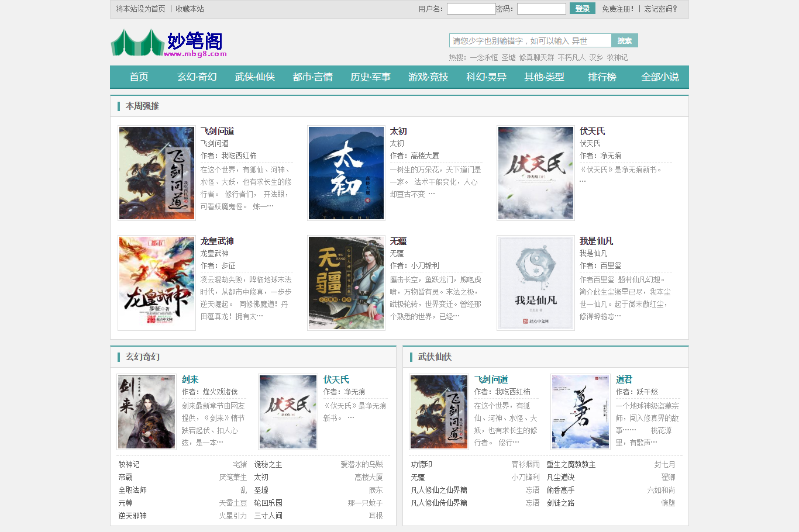Open 其他·类型 navigation category

(545, 77)
